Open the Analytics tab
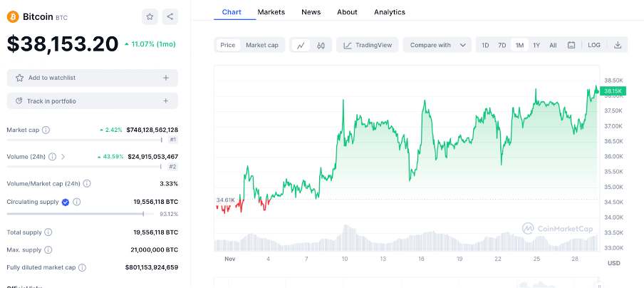The image size is (644, 288). click(x=389, y=12)
